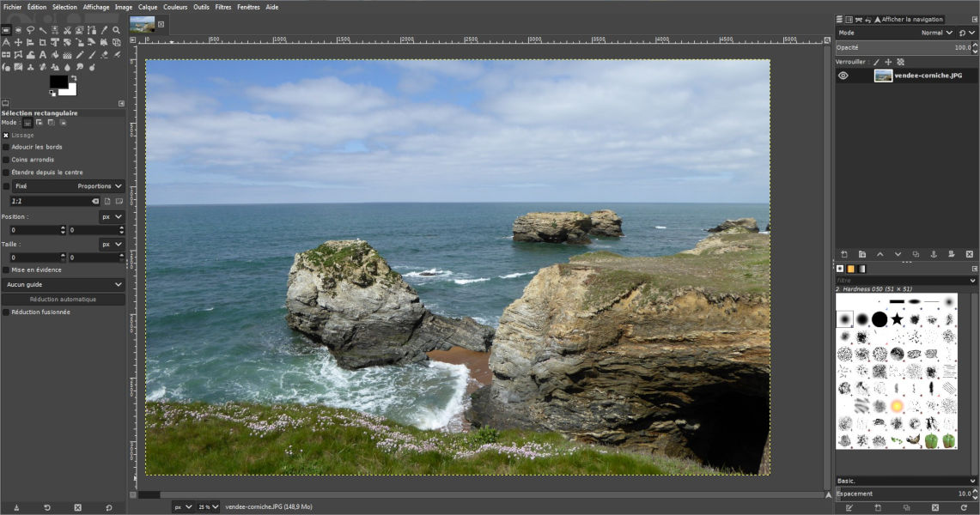Image resolution: width=980 pixels, height=515 pixels.
Task: Select the Scissors Select tool
Action: tap(68, 30)
